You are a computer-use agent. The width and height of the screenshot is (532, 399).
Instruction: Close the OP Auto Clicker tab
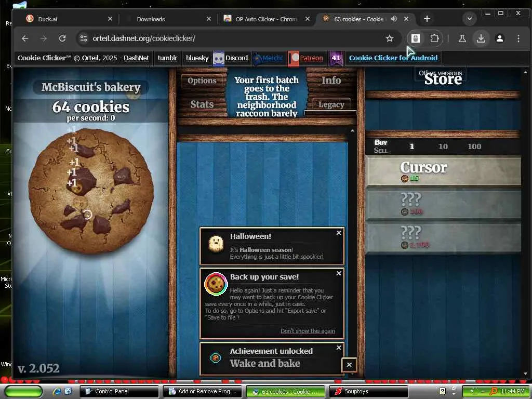pos(308,19)
